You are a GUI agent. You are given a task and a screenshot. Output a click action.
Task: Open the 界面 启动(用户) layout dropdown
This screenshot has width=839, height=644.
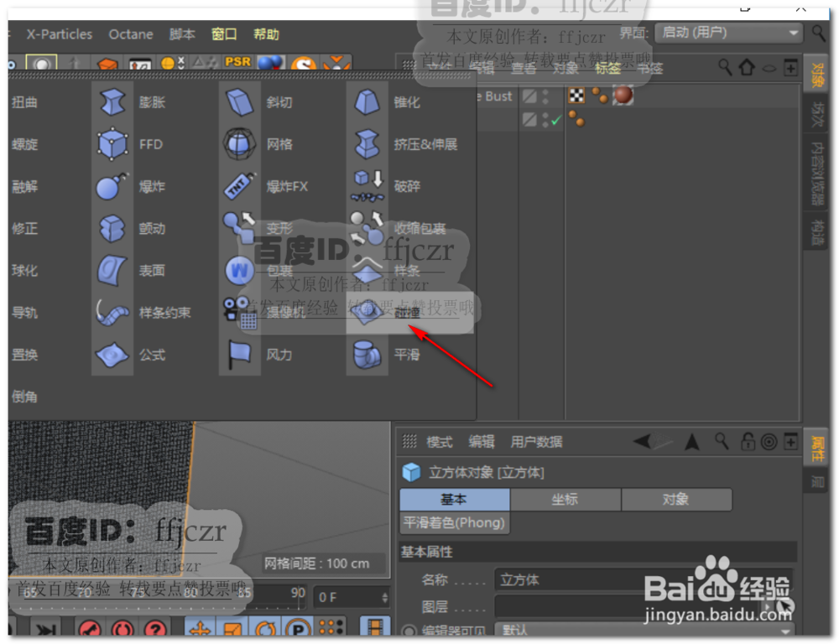729,33
